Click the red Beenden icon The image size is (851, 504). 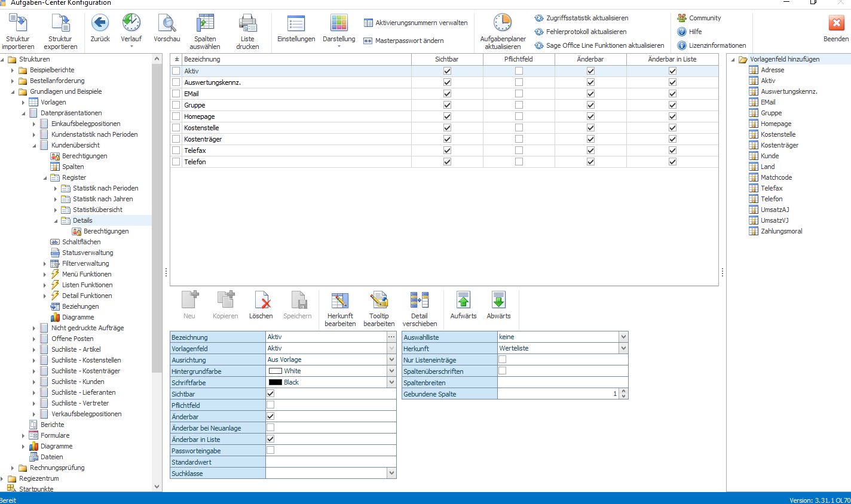[x=835, y=23]
